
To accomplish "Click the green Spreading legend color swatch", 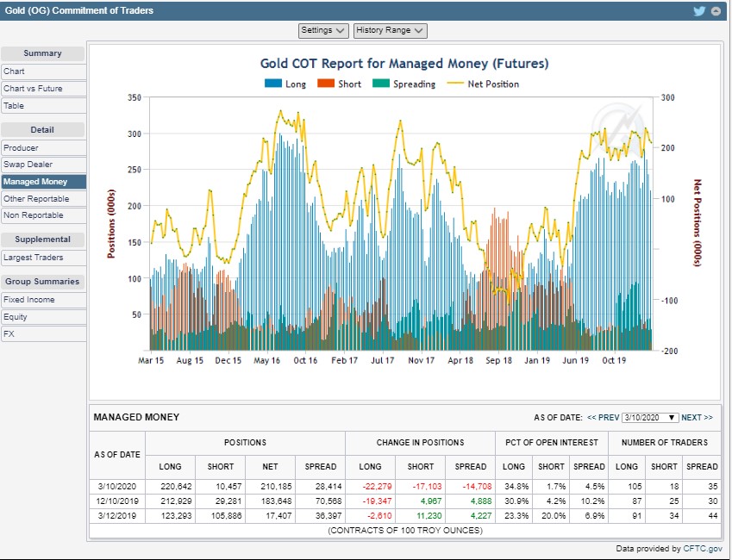I will pos(381,84).
